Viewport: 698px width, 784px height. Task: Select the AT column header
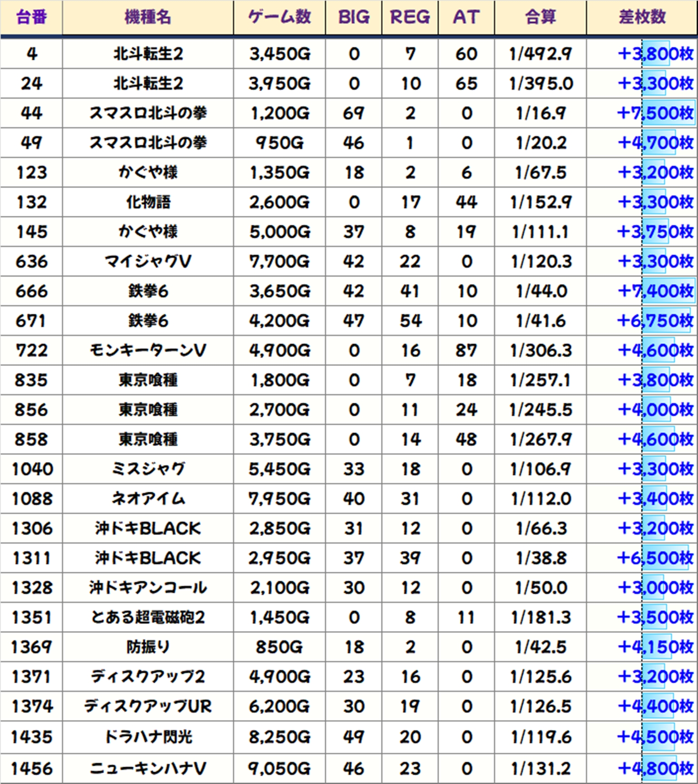point(466,17)
